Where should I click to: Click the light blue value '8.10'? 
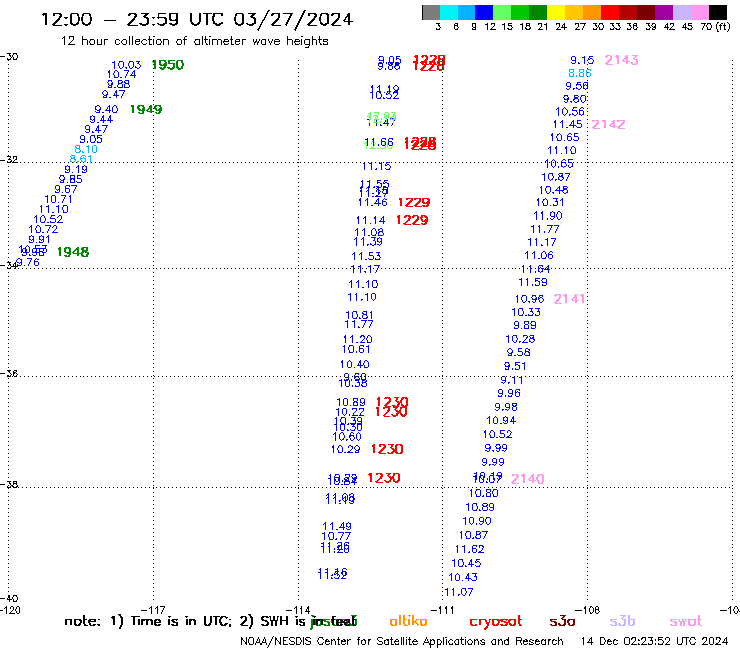point(86,149)
